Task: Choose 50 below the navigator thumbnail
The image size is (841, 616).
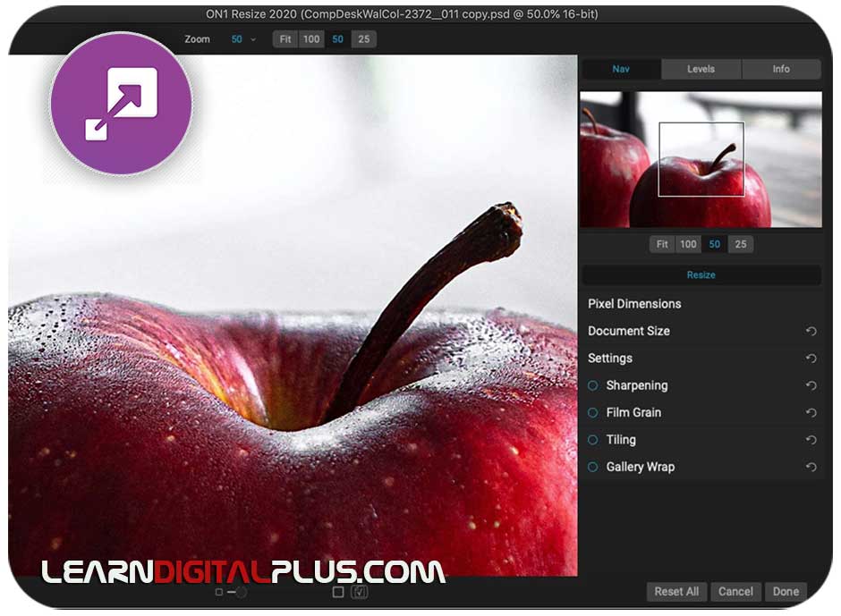Action: pos(715,244)
